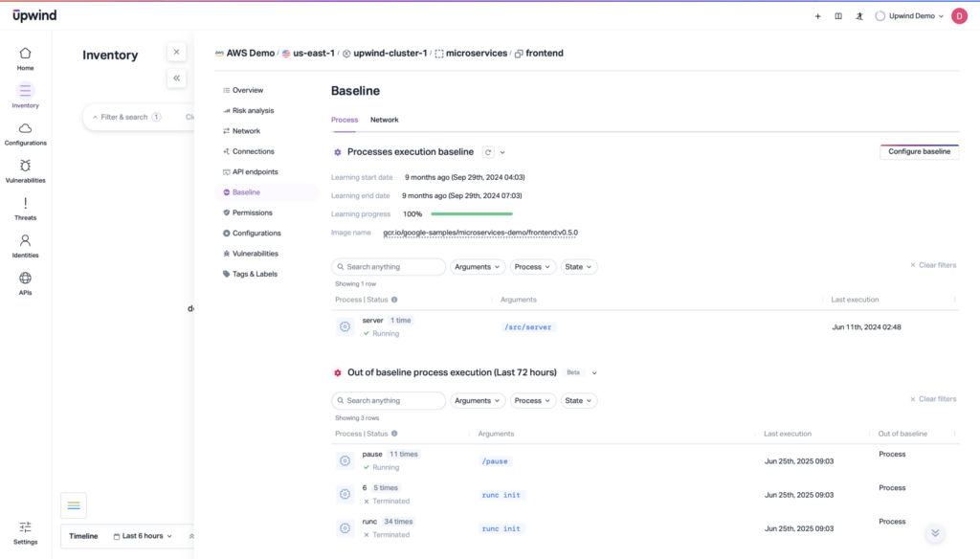980x559 pixels.
Task: Click the orange lines widget button
Action: [74, 505]
